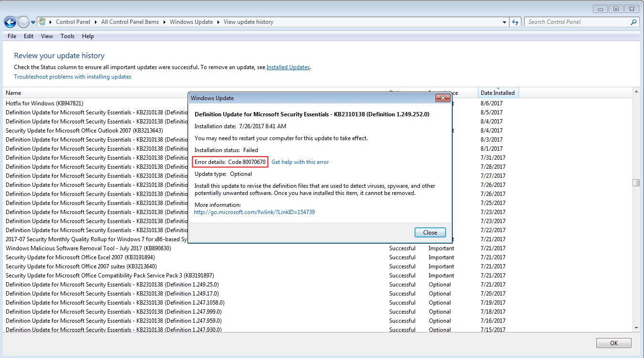Screen dimensions: 644x358
Task: Open the Help menu
Action: [x=88, y=36]
